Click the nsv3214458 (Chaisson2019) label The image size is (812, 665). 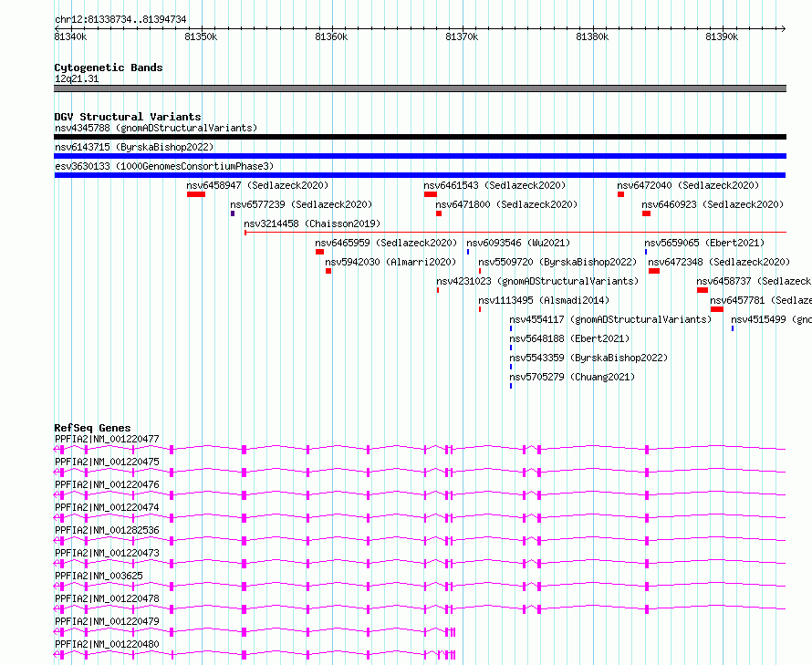(x=312, y=223)
